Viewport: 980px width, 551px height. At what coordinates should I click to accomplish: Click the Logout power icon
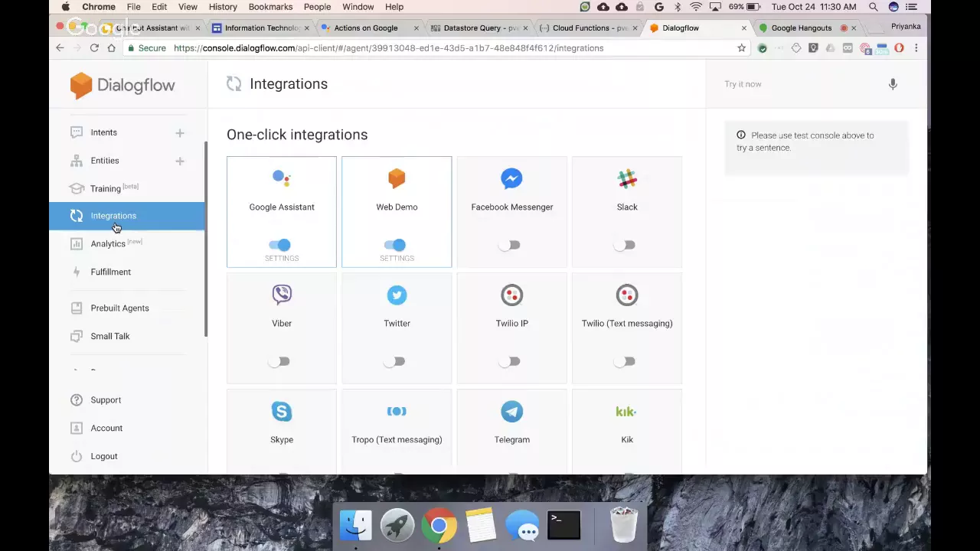[x=77, y=456]
